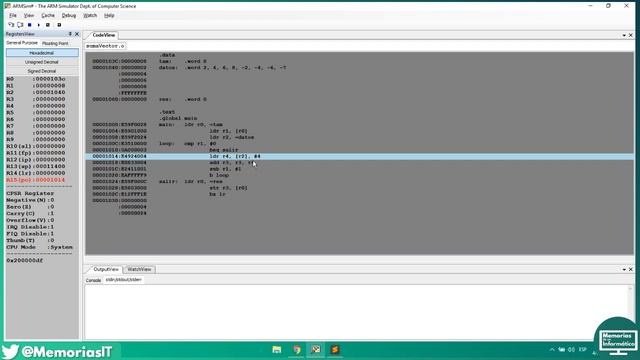Open Chrome from the taskbar
The image size is (640, 360).
(297, 350)
